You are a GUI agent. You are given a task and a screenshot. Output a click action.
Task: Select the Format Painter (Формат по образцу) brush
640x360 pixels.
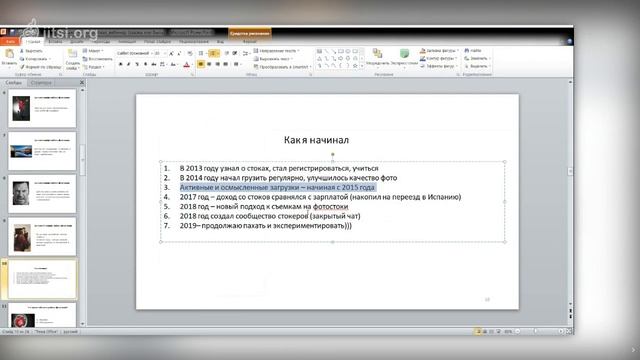22,67
